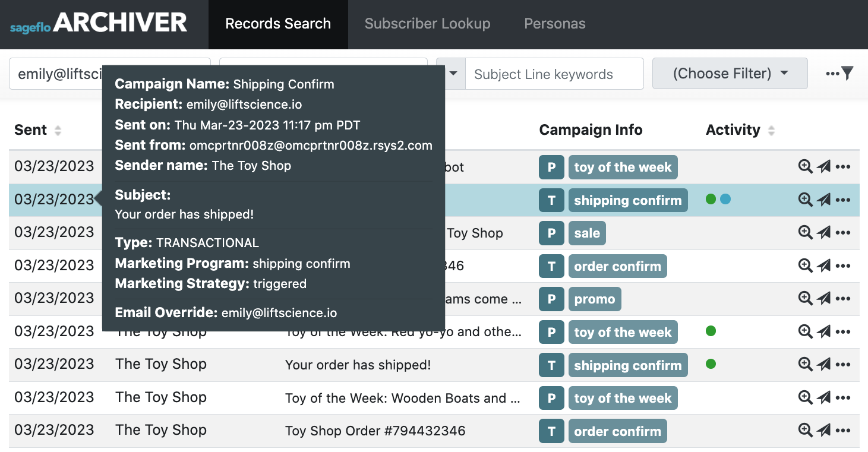Select the Toy of the Week: Wooden Boats subject
The image size is (868, 452).
(x=403, y=398)
